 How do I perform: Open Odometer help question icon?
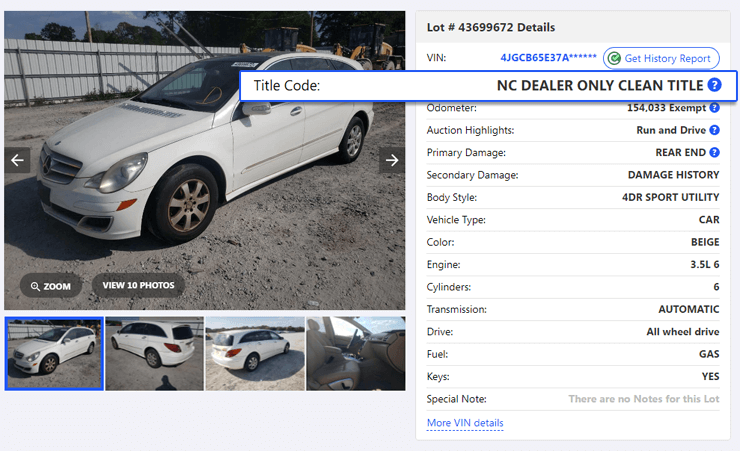point(715,108)
